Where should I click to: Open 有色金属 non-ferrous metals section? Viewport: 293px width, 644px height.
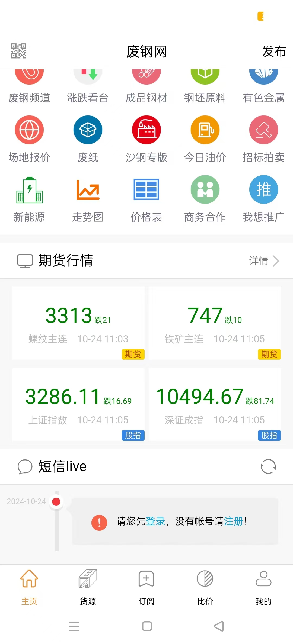point(264,87)
